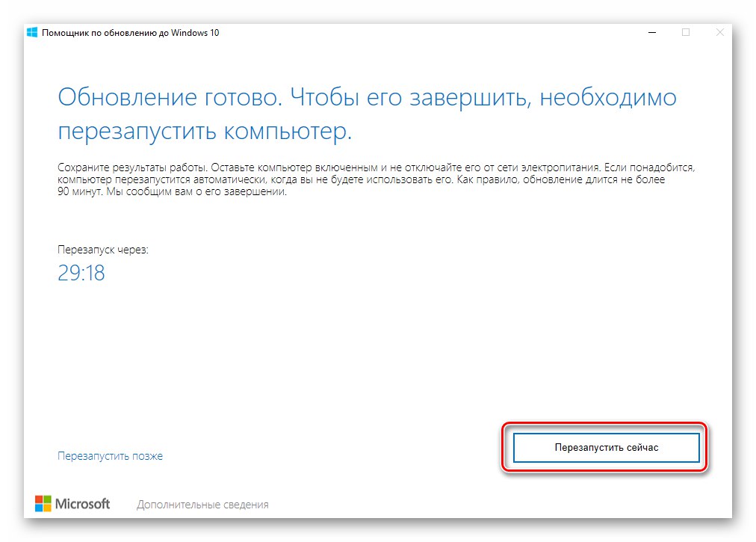Screen dimensions: 756x542
Task: Click the maximize control in the title bar
Action: (686, 32)
